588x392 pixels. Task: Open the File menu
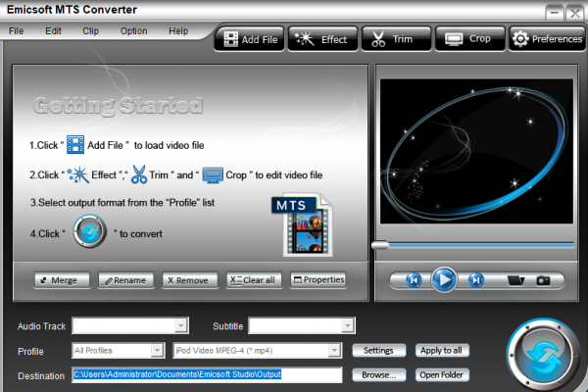click(x=16, y=30)
